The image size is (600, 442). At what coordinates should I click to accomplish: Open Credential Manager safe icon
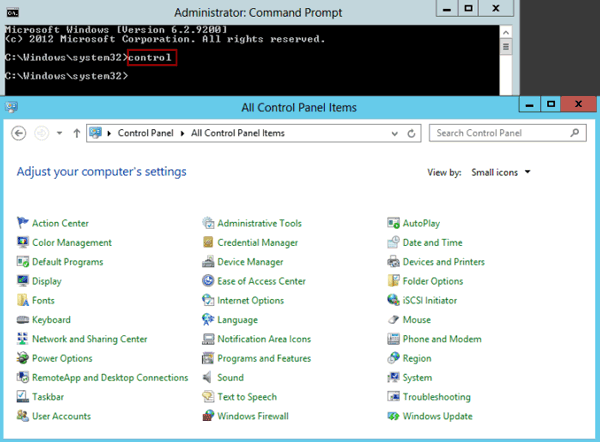click(208, 242)
